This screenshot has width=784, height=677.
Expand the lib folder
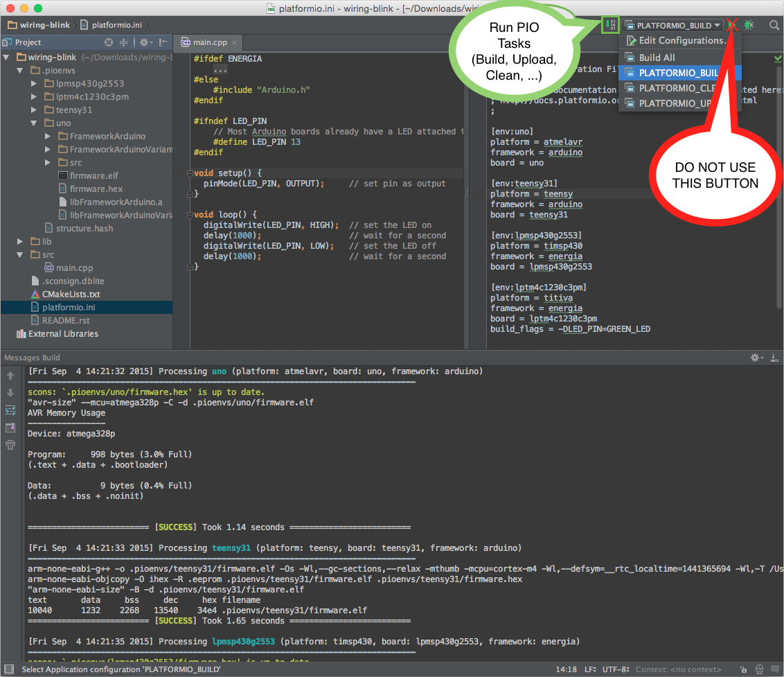click(20, 242)
